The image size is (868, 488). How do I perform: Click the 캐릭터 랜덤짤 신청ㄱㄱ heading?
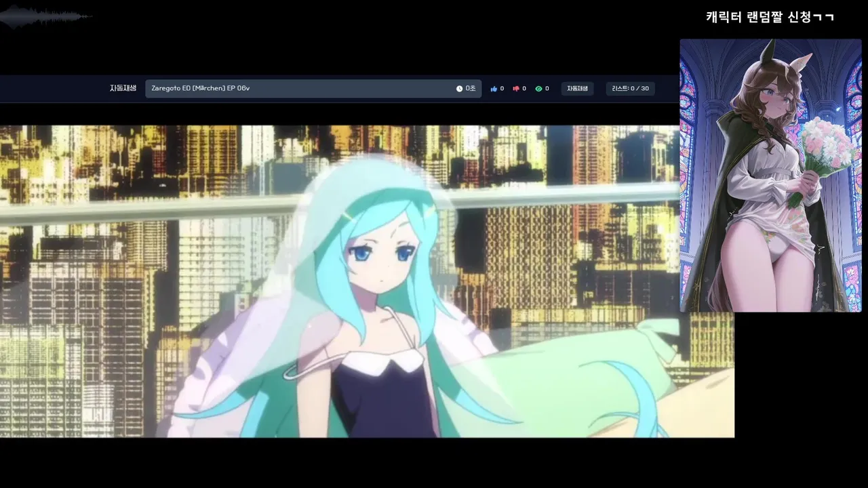[x=770, y=17]
